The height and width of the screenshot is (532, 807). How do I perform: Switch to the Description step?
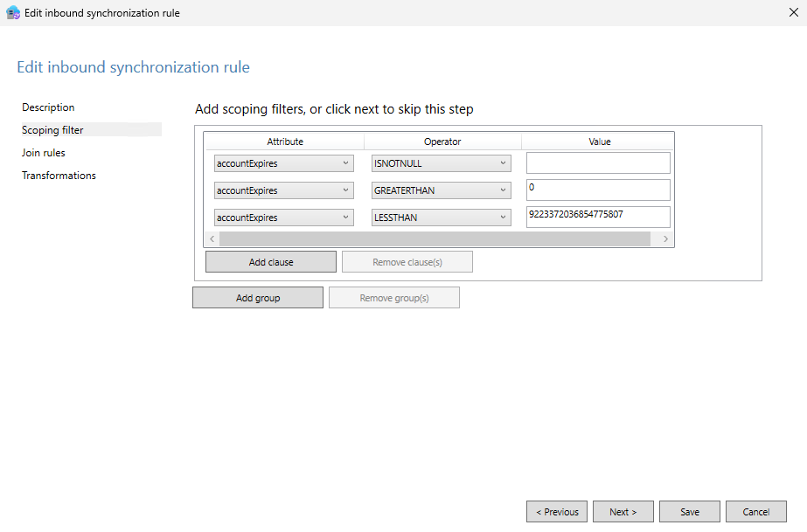pyautogui.click(x=48, y=107)
